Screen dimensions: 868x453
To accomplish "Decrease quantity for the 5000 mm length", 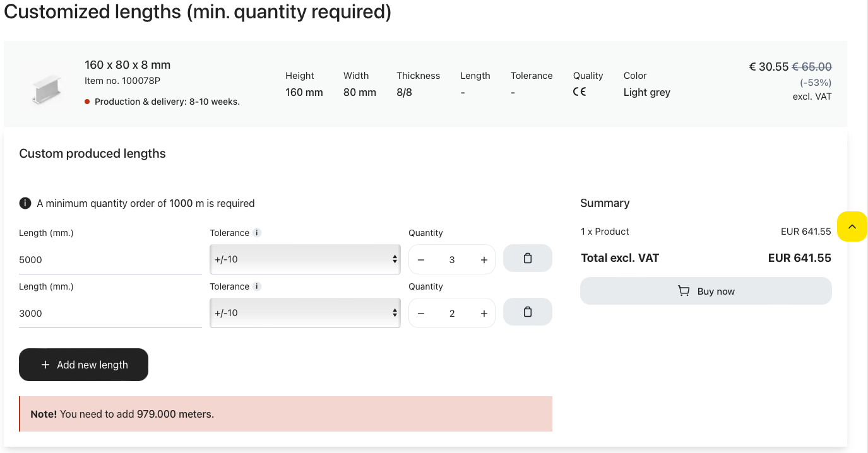I will tap(421, 260).
